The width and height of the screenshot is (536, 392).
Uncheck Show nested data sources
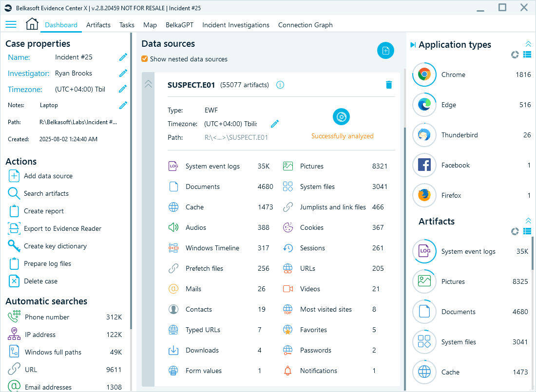coord(145,59)
